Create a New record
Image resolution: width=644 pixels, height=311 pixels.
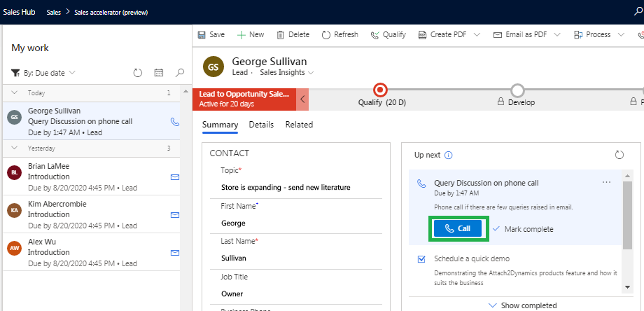(x=251, y=34)
